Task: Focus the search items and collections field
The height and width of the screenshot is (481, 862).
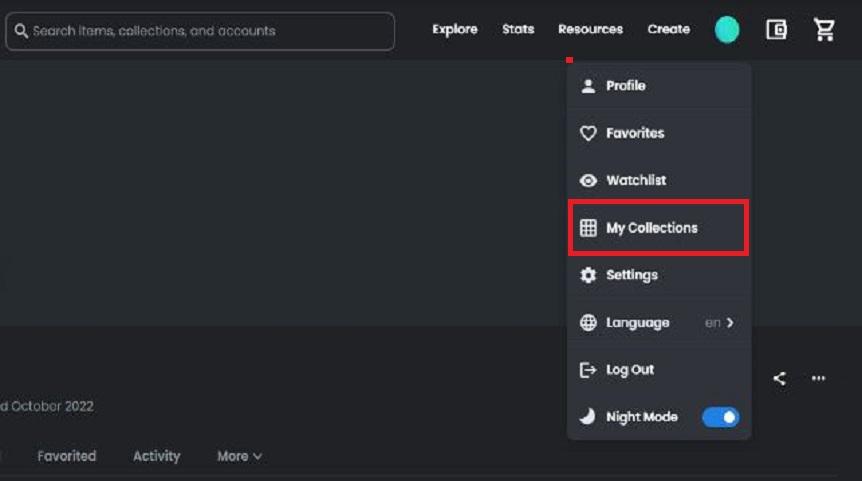Action: click(x=200, y=31)
